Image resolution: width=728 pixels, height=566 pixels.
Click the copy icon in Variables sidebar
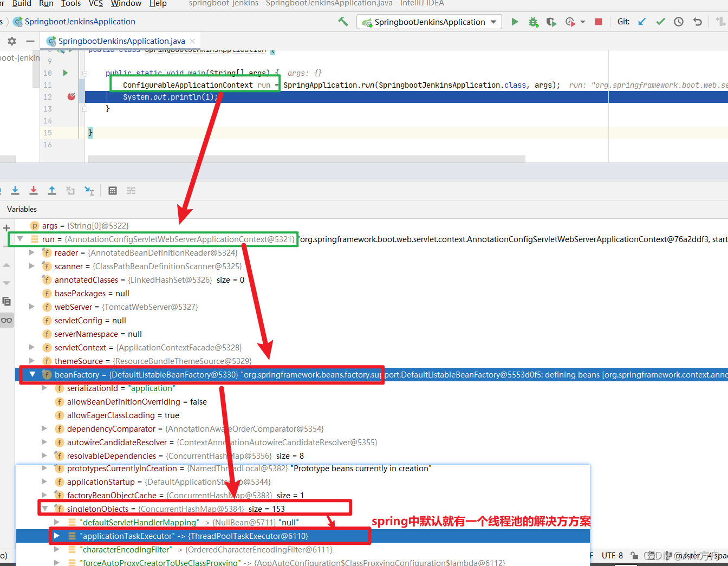(x=6, y=301)
